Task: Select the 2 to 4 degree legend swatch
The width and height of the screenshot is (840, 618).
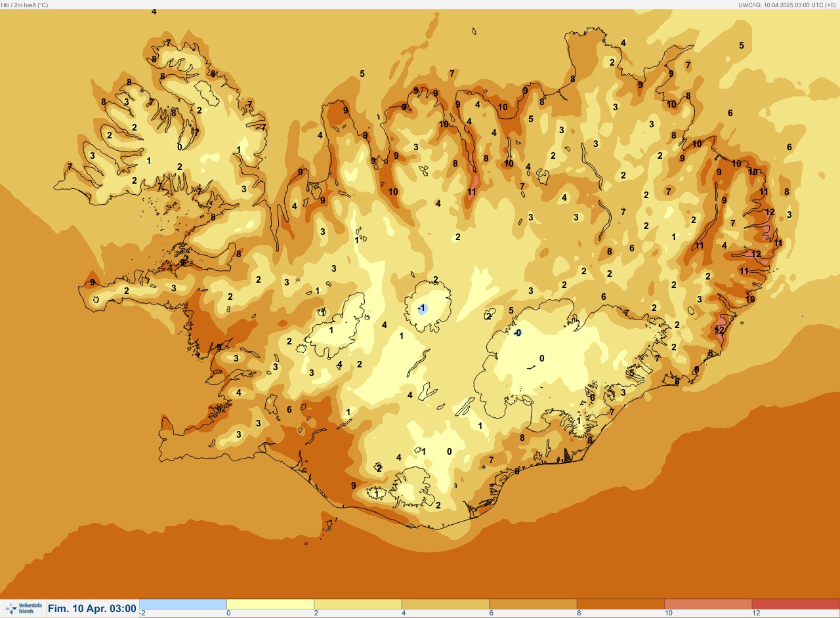Action: pyautogui.click(x=358, y=604)
